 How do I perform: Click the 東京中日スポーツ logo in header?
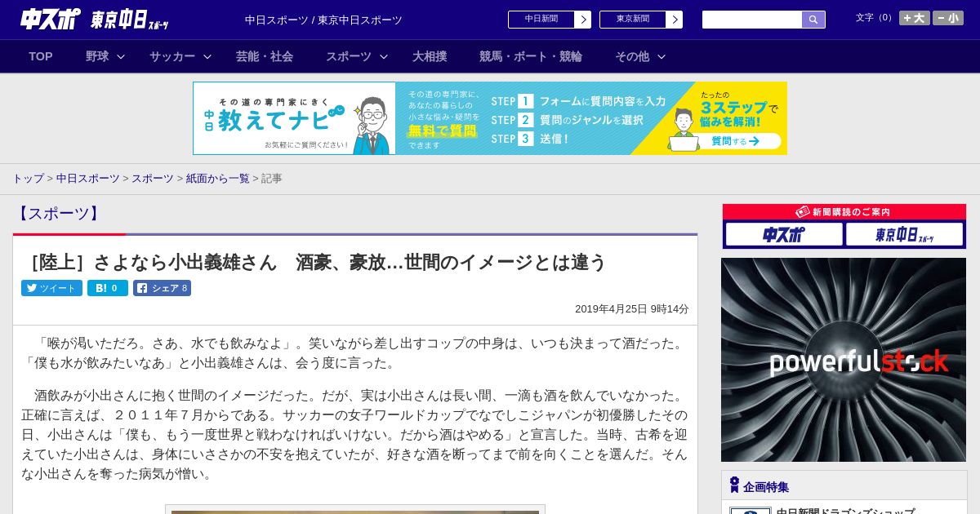click(130, 20)
